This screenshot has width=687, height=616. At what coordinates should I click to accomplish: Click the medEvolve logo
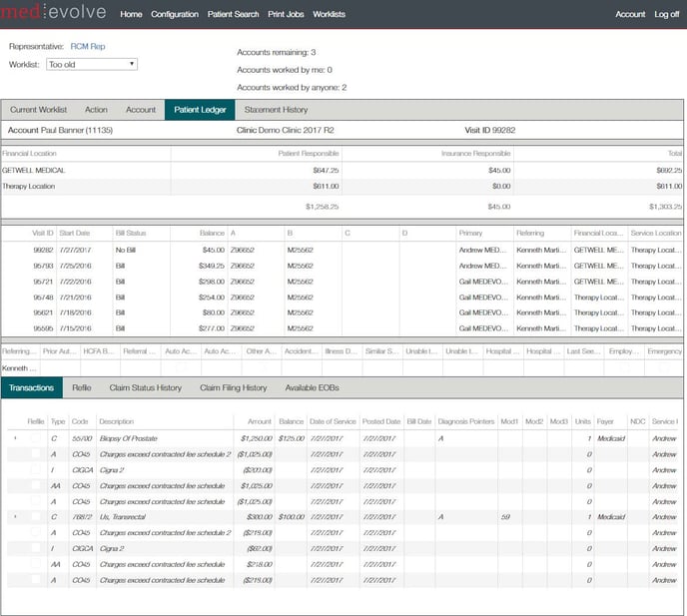point(56,14)
